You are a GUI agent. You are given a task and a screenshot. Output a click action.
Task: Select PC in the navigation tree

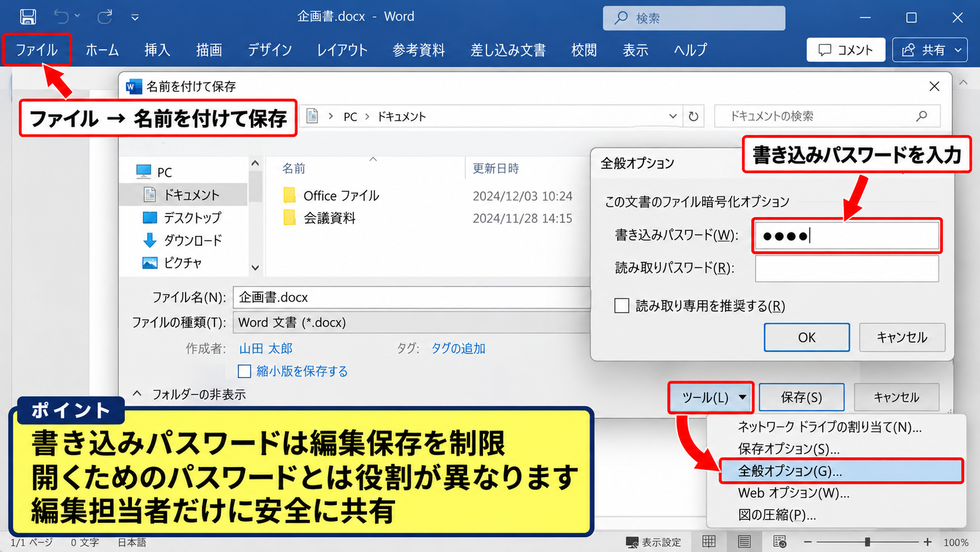pos(164,172)
